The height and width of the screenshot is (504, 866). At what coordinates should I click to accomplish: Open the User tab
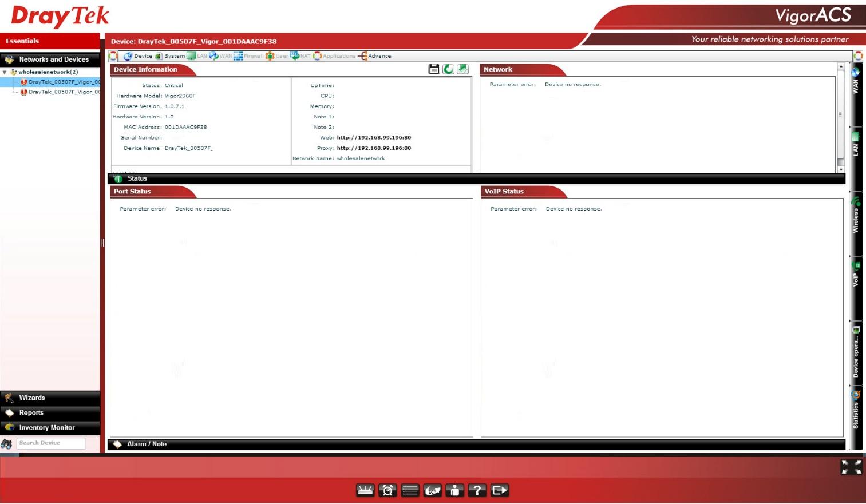276,56
